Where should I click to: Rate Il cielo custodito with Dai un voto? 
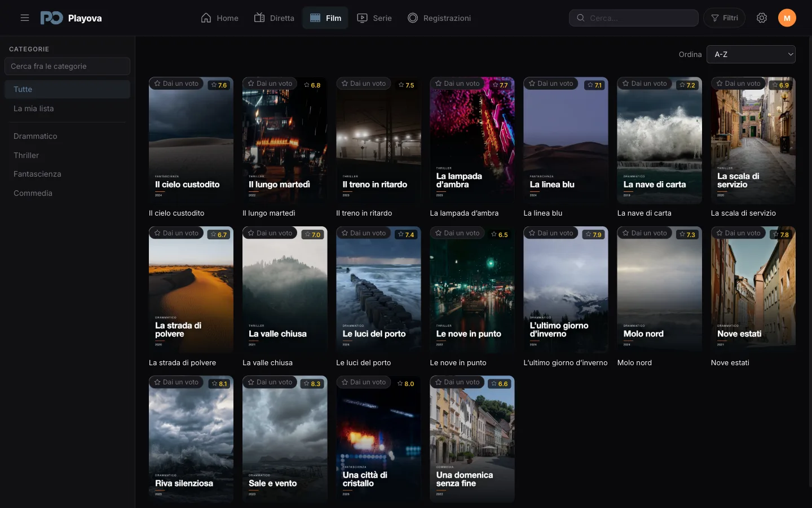coord(176,84)
